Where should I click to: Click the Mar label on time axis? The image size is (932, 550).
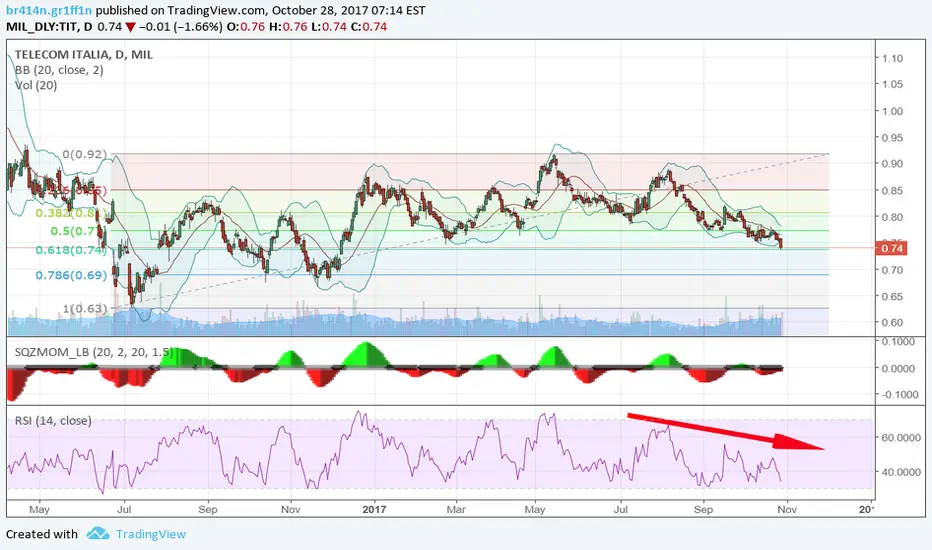(456, 509)
